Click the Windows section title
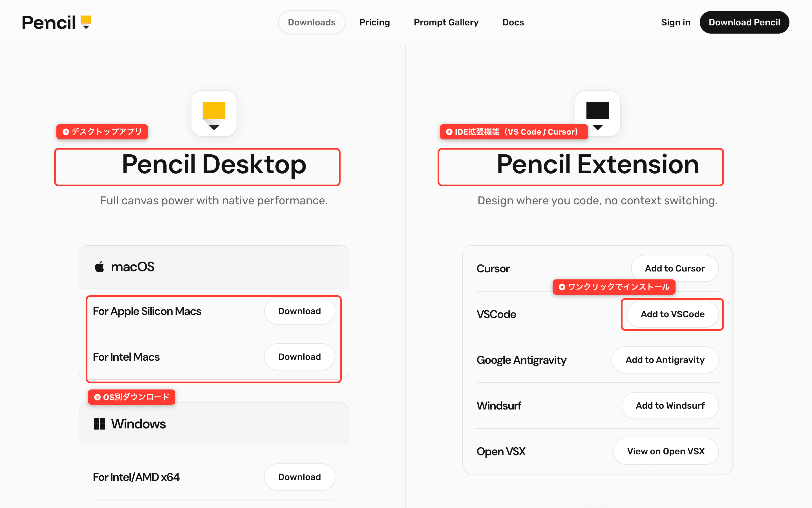Image resolution: width=812 pixels, height=508 pixels. [x=138, y=424]
